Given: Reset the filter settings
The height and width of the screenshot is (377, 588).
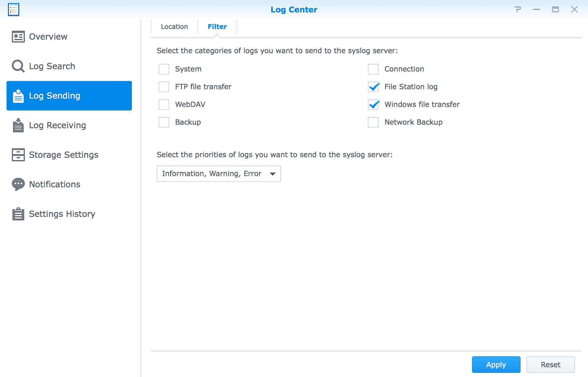Looking at the screenshot, I should (x=550, y=364).
